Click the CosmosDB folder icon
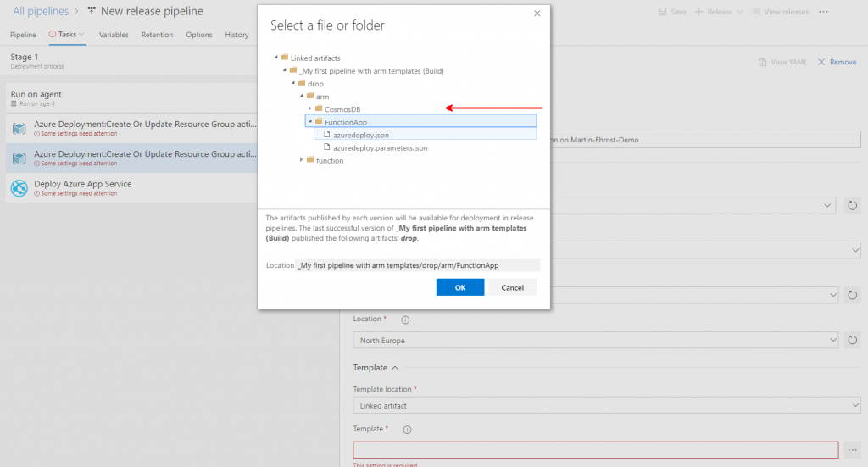 click(319, 108)
